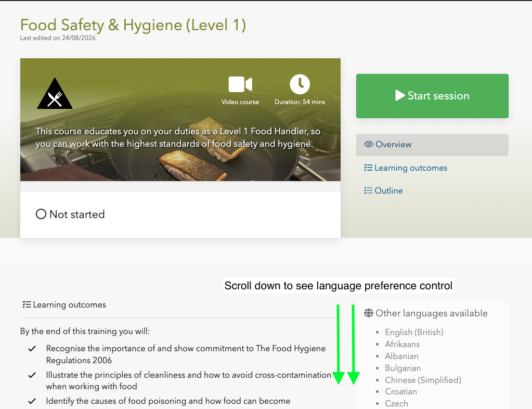Click the globe icon by Other languages available

pos(369,313)
